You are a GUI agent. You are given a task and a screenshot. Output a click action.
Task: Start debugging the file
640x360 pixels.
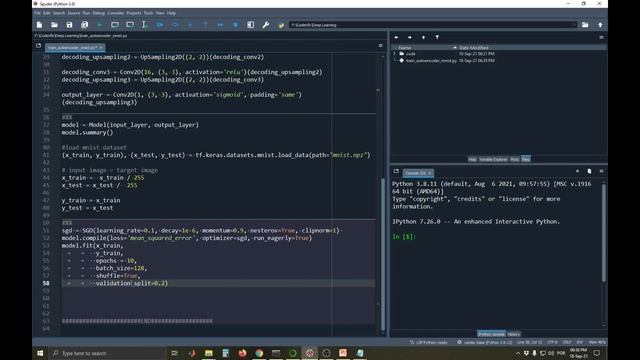click(160, 25)
